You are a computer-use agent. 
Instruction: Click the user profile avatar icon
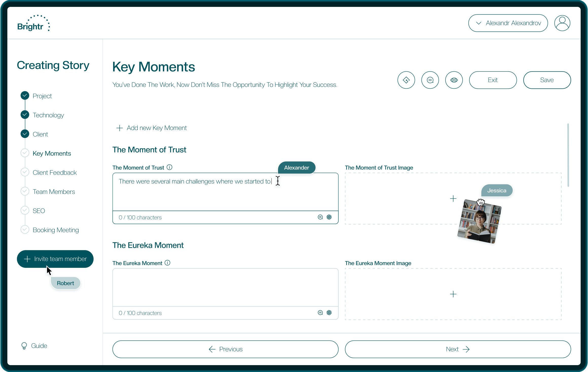tap(562, 23)
